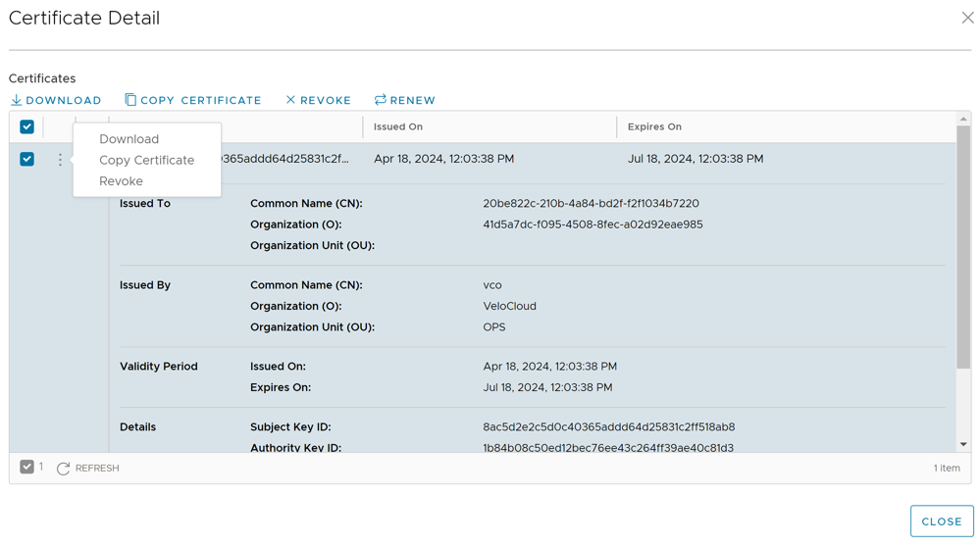980x547 pixels.
Task: Toggle the select-all checkbox in the table header
Action: point(27,126)
